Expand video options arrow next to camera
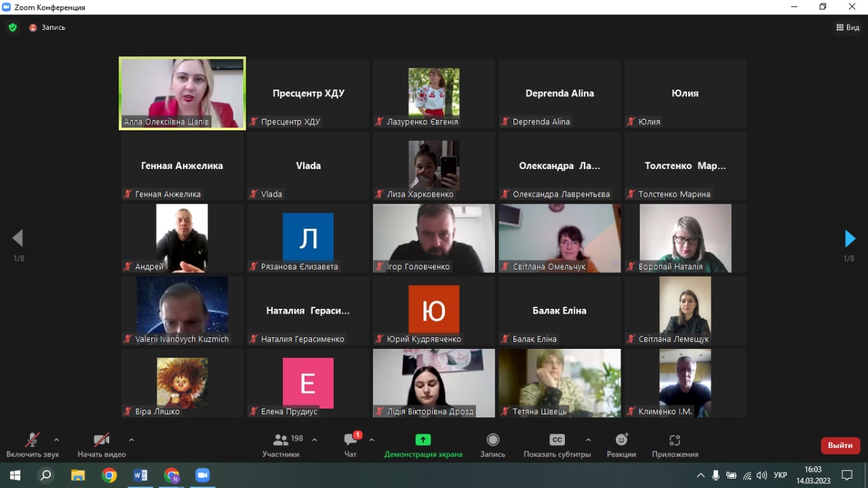Viewport: 868px width, 488px height. 131,439
